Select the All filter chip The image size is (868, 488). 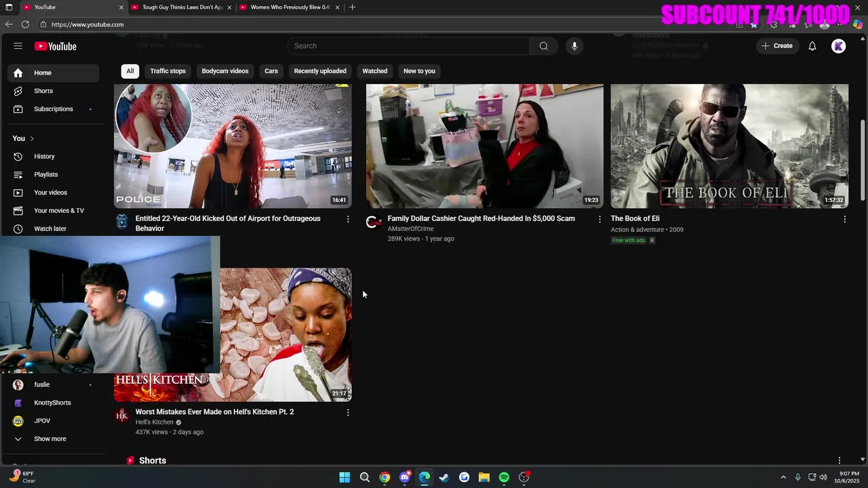pyautogui.click(x=130, y=71)
